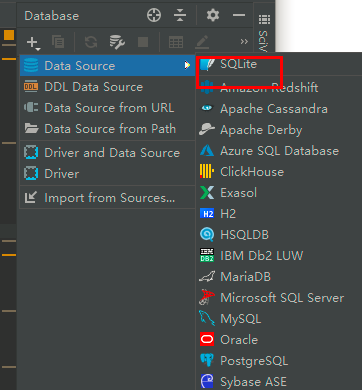Click the Database panel title
The height and width of the screenshot is (390, 362).
pos(52,16)
